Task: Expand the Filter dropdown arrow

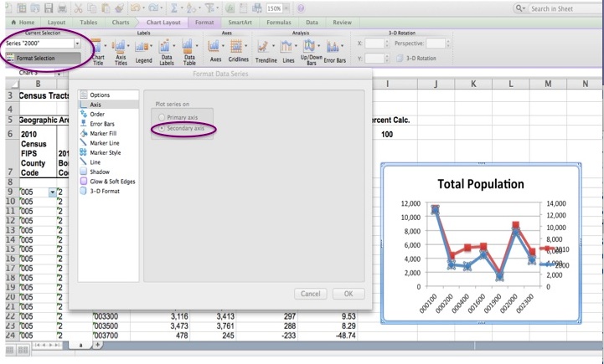Action: click(217, 8)
